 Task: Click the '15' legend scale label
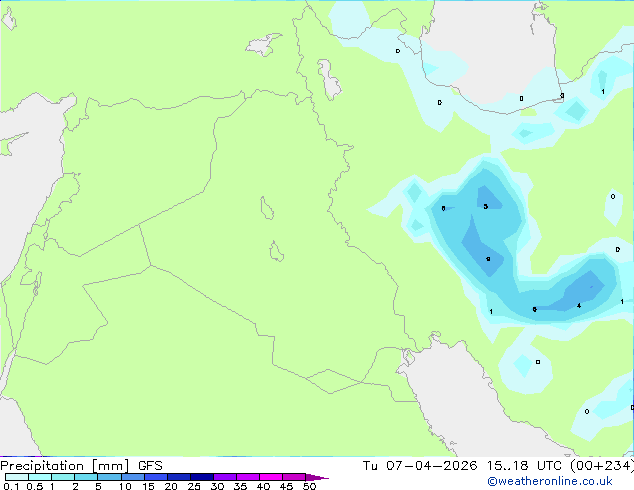point(148,486)
